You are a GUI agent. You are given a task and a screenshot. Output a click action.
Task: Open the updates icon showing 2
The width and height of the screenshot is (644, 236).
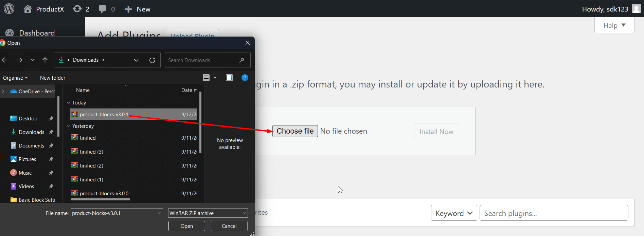click(81, 9)
